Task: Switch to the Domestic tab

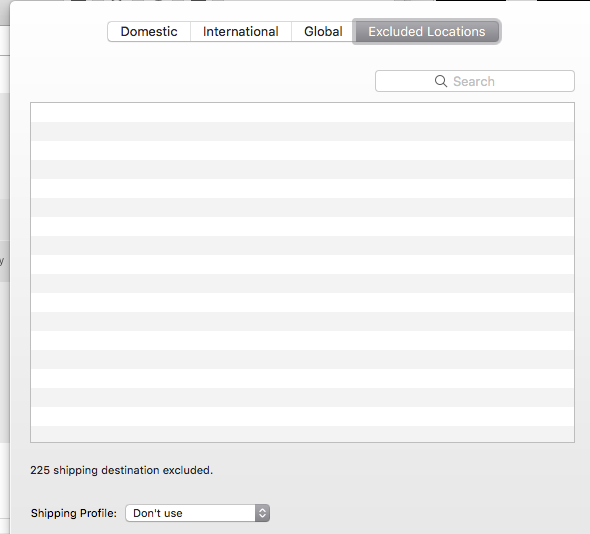Action: click(149, 32)
